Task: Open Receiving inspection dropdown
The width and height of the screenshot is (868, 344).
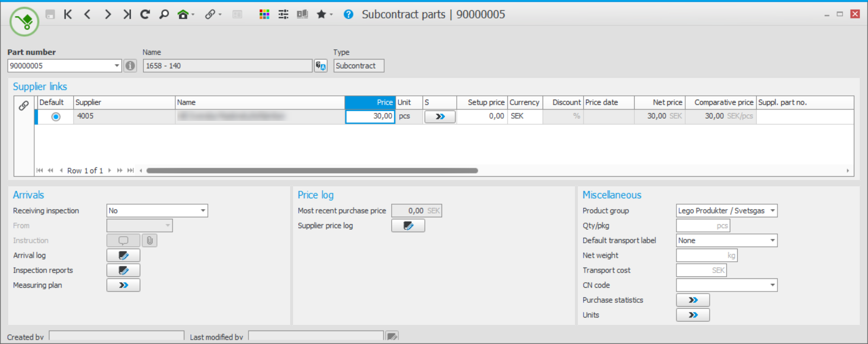Action: (x=203, y=211)
